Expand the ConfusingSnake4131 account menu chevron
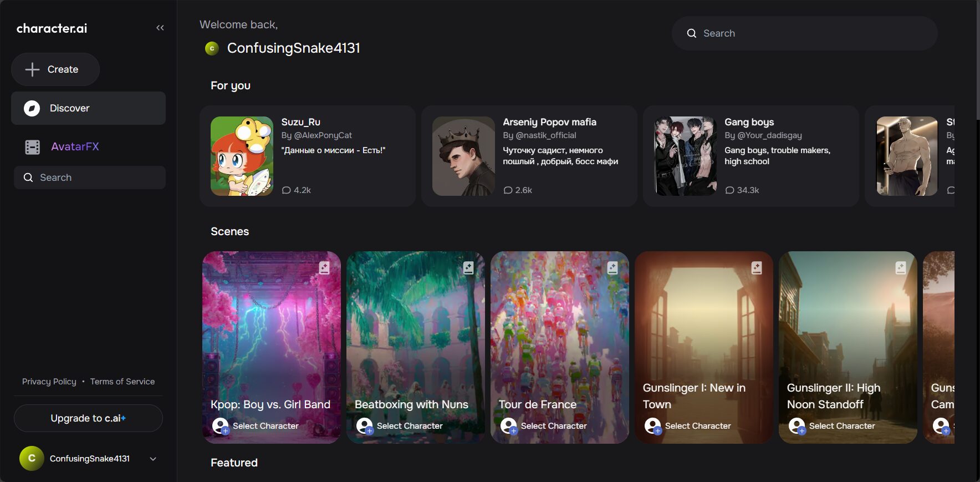Screen dimensions: 980x482 pos(153,459)
